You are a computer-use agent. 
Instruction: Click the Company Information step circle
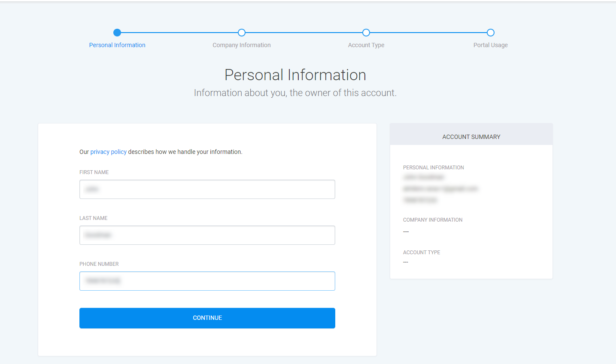(x=242, y=33)
